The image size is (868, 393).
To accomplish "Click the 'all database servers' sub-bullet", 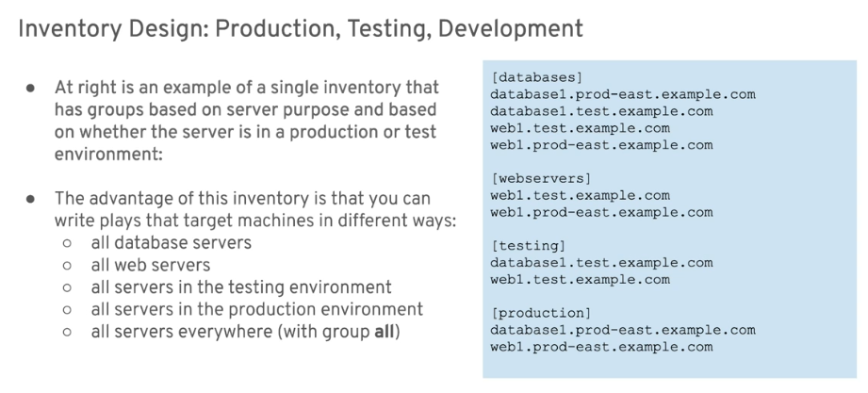I will (171, 243).
